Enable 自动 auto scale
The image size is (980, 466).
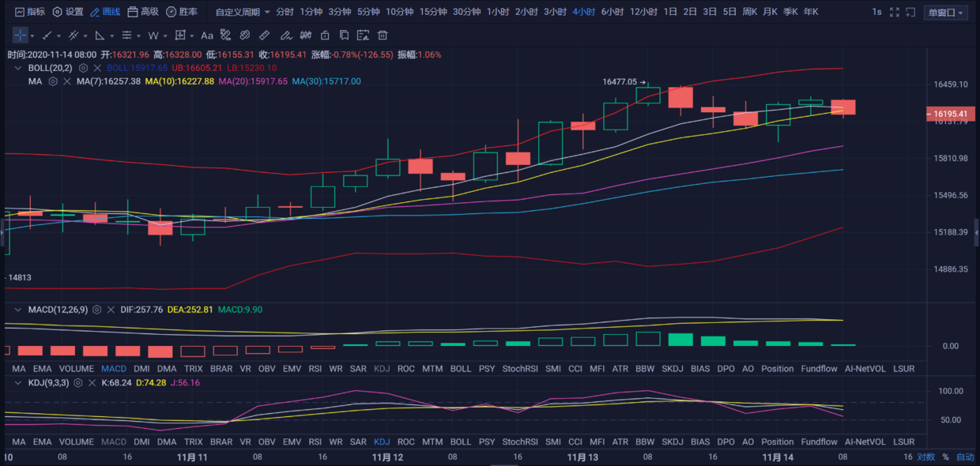coord(965,457)
